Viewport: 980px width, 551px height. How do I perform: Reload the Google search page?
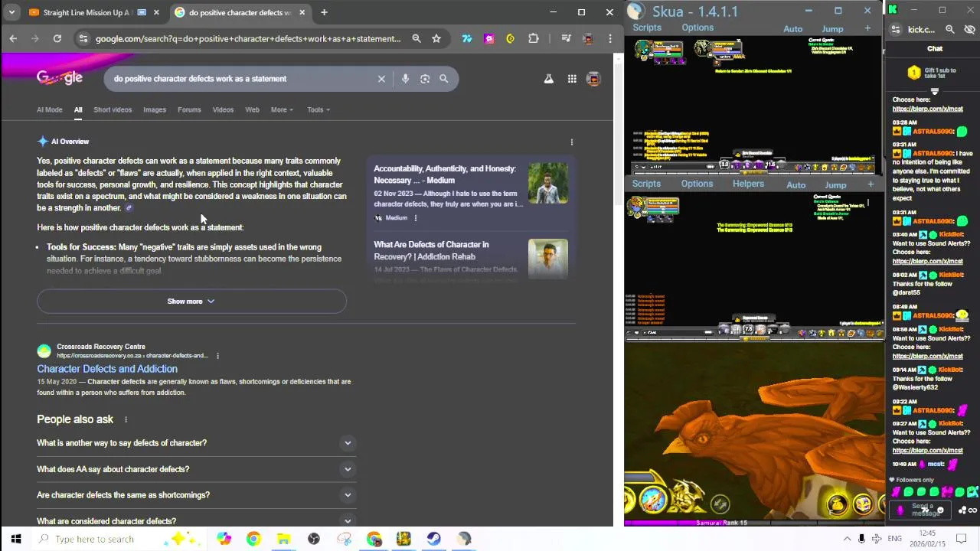pos(57,38)
